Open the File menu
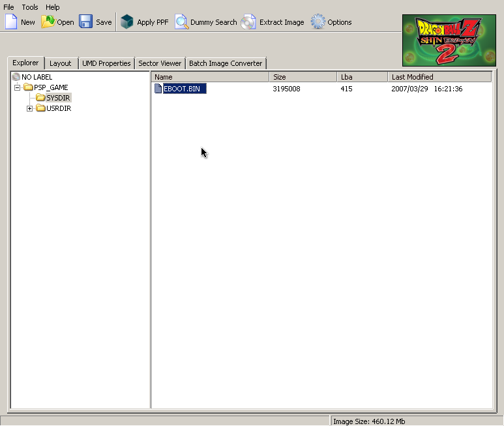The image size is (504, 426). click(9, 7)
